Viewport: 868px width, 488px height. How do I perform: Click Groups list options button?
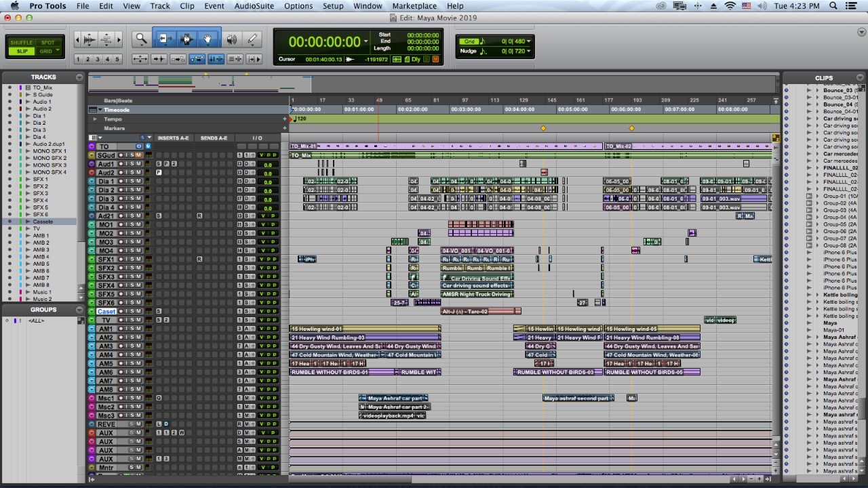(x=79, y=310)
